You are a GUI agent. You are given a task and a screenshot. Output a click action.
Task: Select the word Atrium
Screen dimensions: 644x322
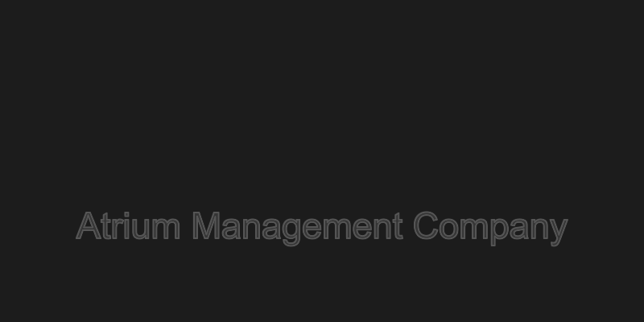128,225
